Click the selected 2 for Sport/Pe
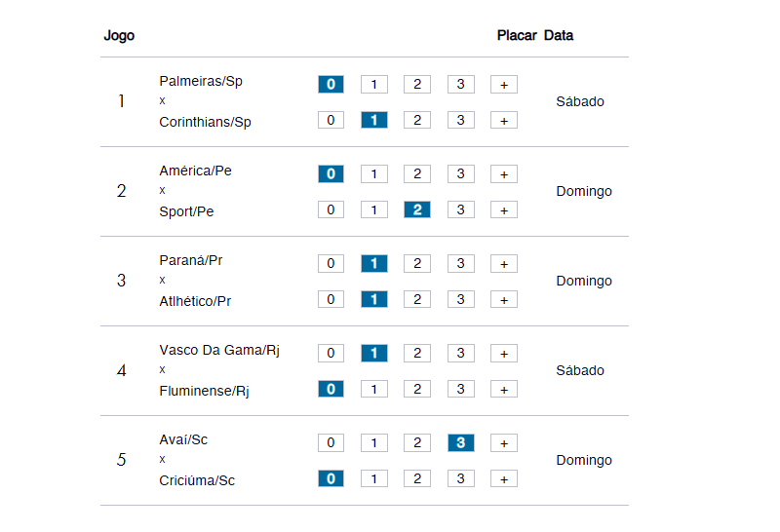The height and width of the screenshot is (532, 780). pyautogui.click(x=417, y=209)
